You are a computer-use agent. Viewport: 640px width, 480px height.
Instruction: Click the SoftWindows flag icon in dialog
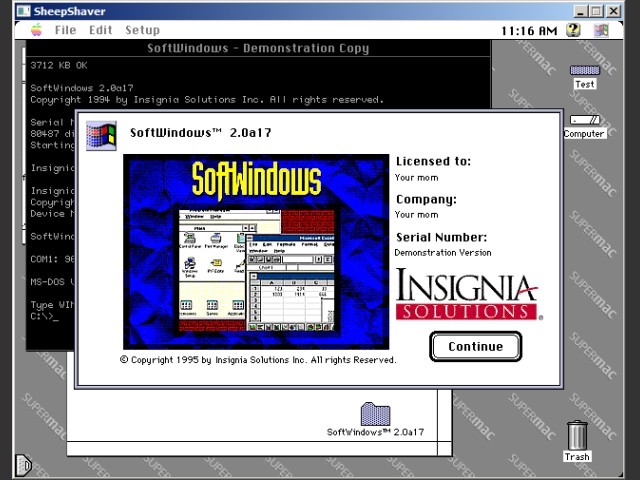[x=101, y=136]
